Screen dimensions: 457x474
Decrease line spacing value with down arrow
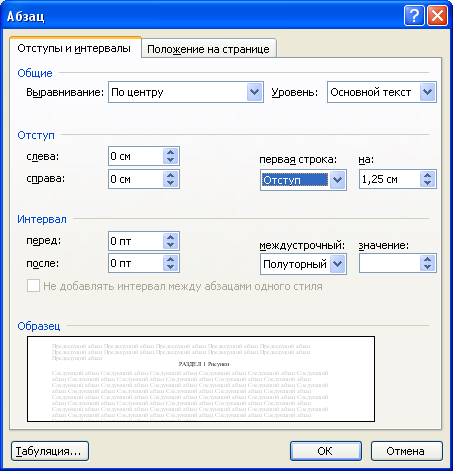click(x=428, y=268)
